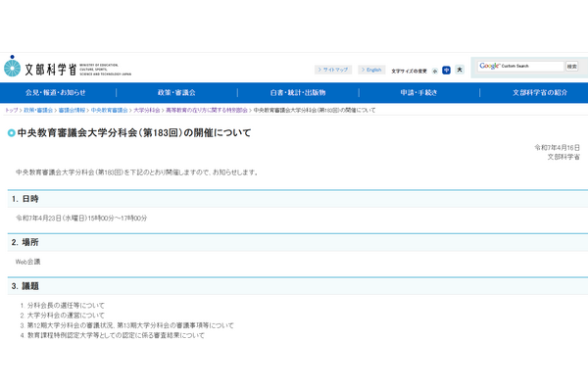Click the Google Custom Search field
The image size is (588, 392).
[519, 67]
